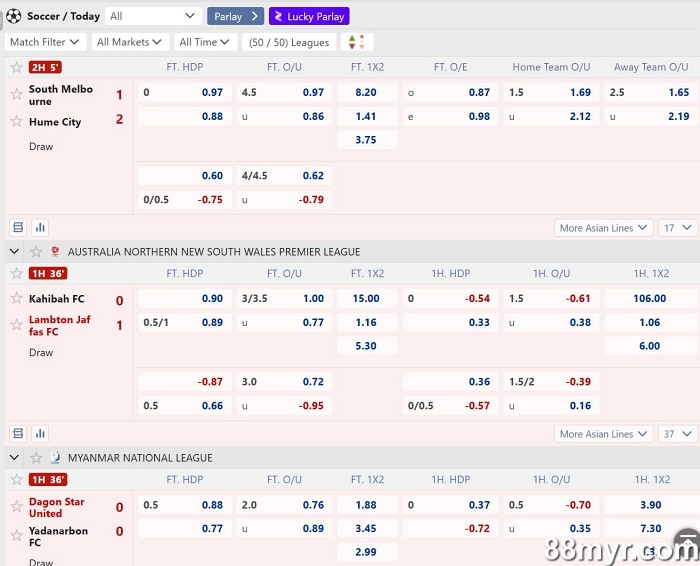
Task: Select Kahibah 1H draw odds 6.00
Action: 651,345
